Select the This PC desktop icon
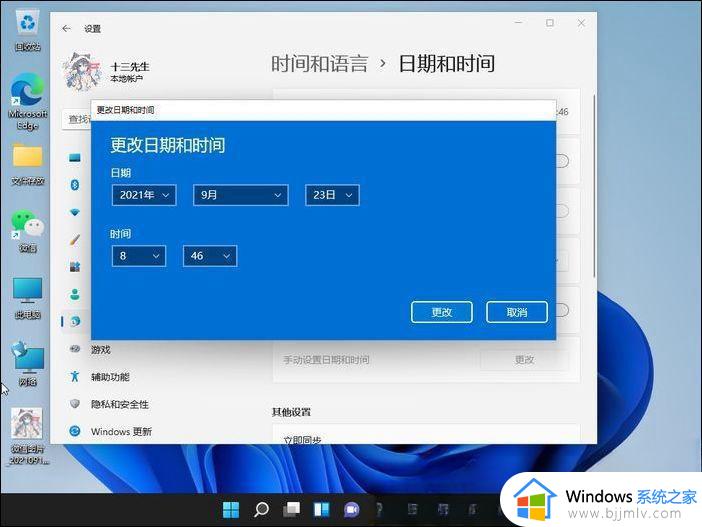This screenshot has height=527, width=702. [27, 298]
